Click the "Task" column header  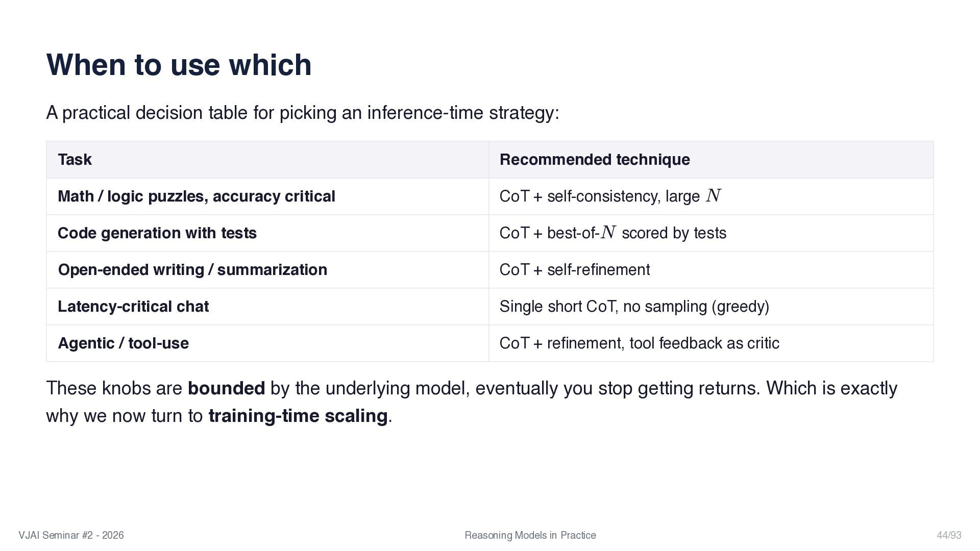75,160
